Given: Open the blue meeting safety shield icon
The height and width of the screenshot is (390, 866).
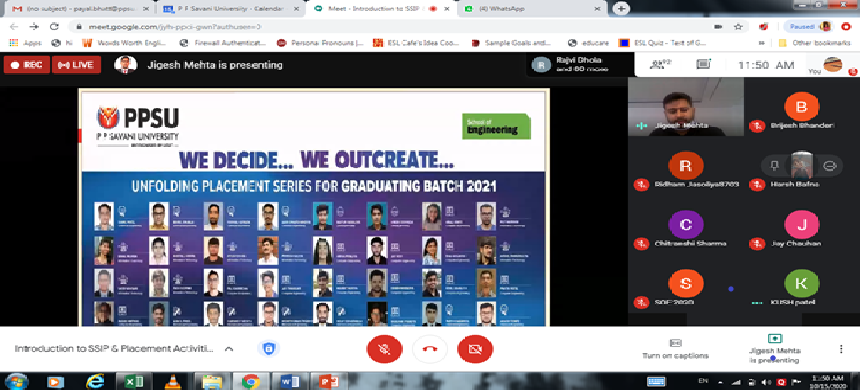Looking at the screenshot, I should click(268, 349).
